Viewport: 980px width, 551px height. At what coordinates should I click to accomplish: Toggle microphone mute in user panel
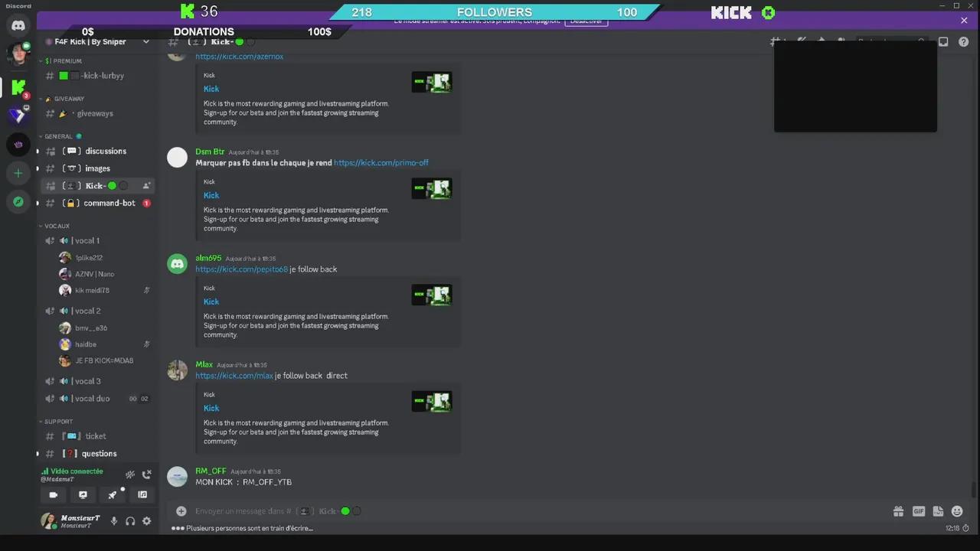click(114, 521)
